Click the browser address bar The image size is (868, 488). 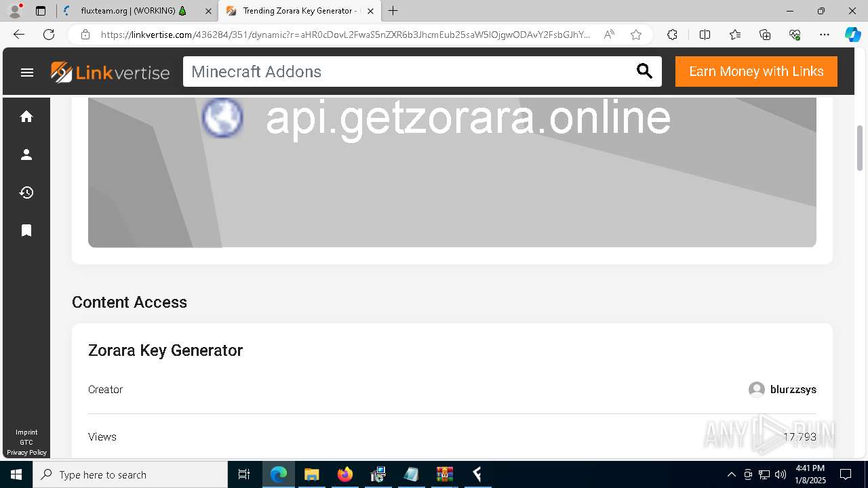point(346,35)
